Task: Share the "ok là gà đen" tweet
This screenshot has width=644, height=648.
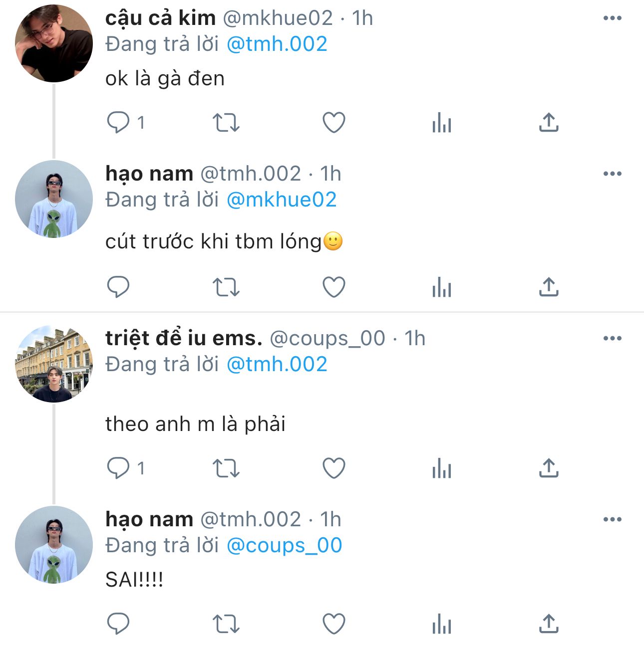Action: pyautogui.click(x=549, y=122)
